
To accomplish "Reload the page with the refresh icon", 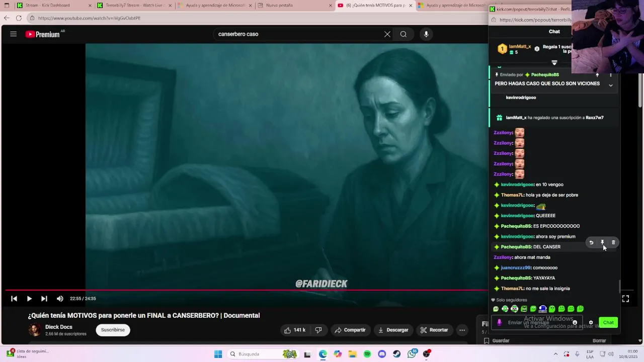I will tap(19, 18).
